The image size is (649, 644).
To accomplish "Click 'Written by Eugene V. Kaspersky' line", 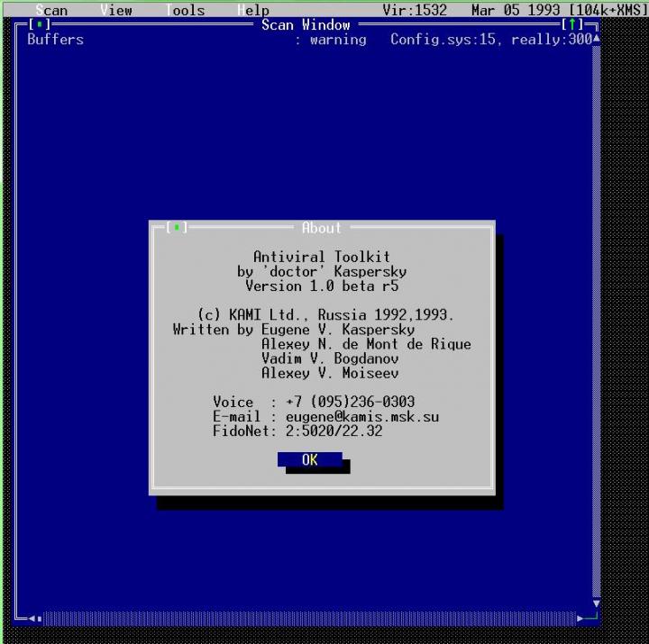I will [294, 330].
